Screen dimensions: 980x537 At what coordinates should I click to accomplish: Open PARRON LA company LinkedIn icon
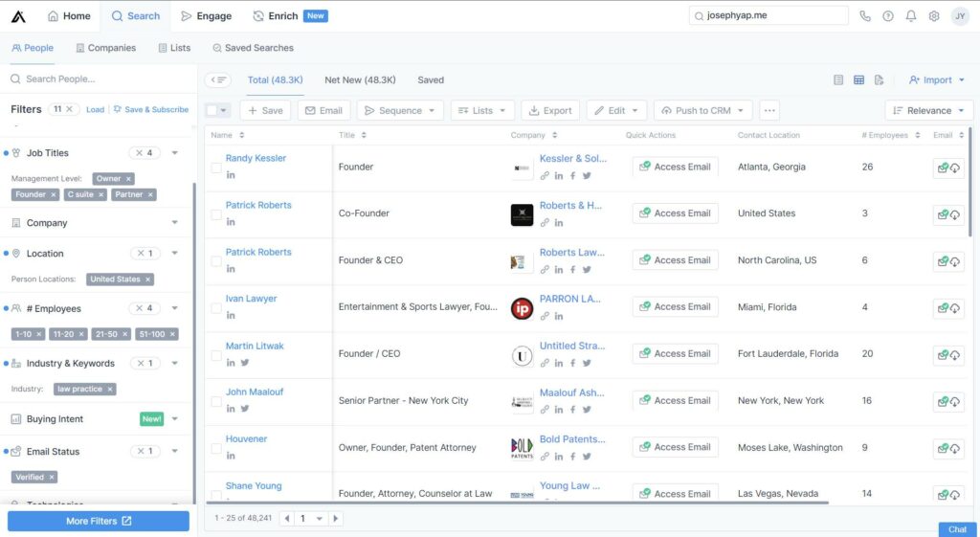click(x=559, y=316)
